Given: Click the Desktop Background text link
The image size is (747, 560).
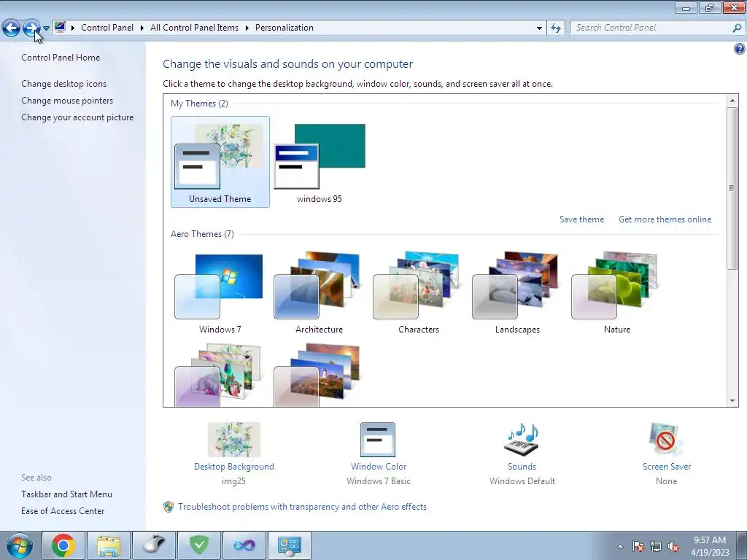Looking at the screenshot, I should (234, 467).
